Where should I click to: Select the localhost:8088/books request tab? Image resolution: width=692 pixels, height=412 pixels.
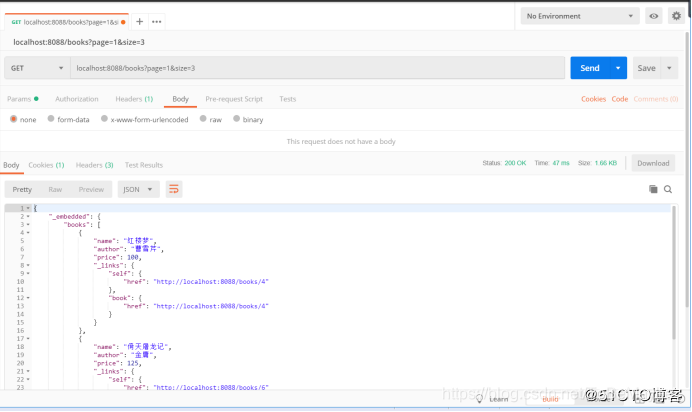pos(66,22)
